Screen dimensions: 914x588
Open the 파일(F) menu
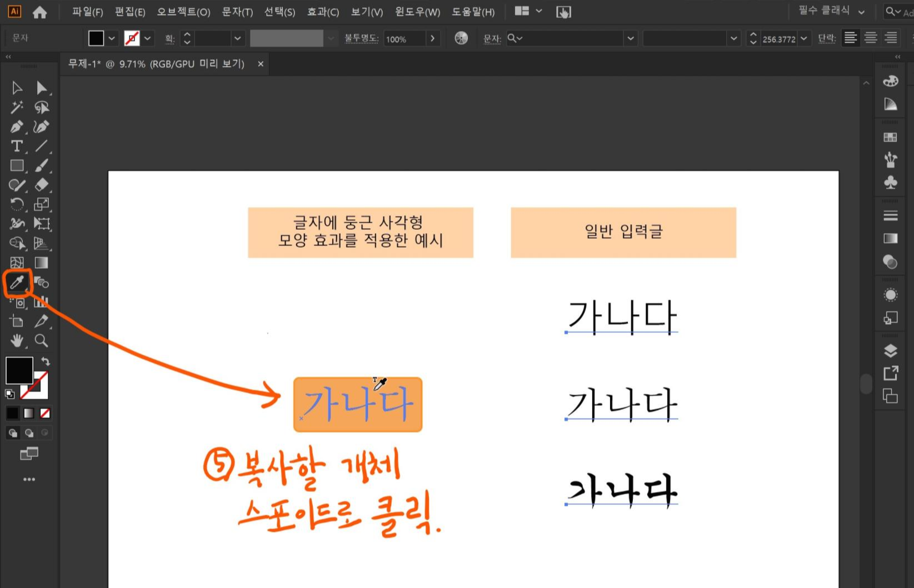pos(86,12)
